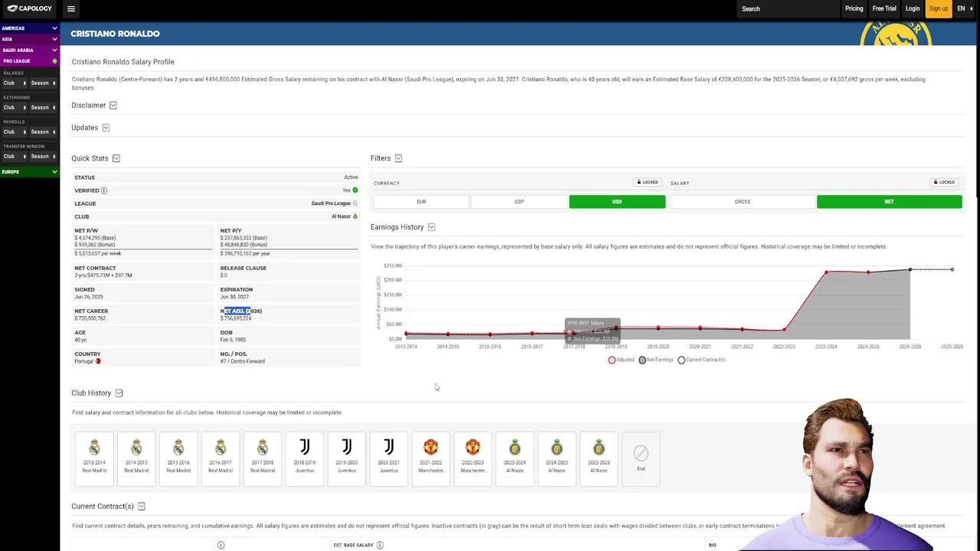
Task: Select USD currency
Action: tap(617, 202)
